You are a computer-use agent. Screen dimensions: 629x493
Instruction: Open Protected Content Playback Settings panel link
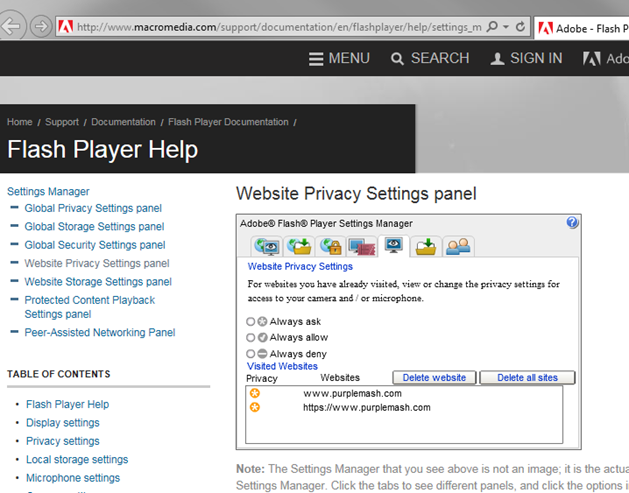tap(90, 307)
